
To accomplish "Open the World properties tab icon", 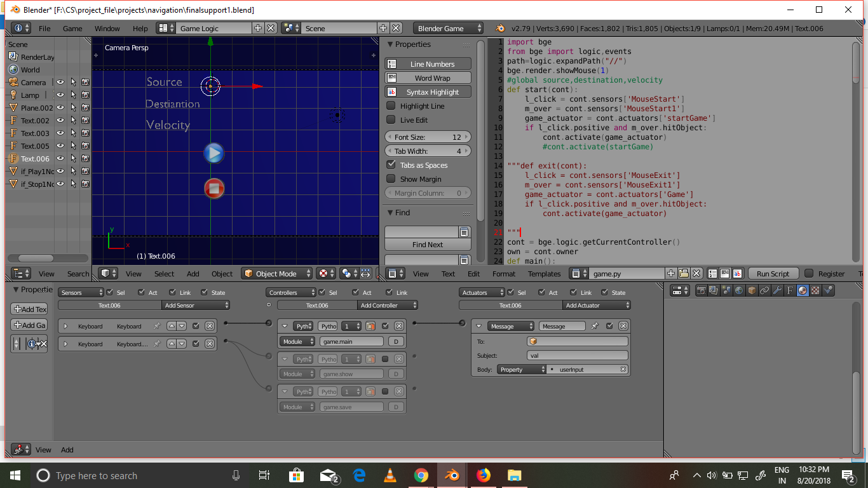I will (x=739, y=290).
